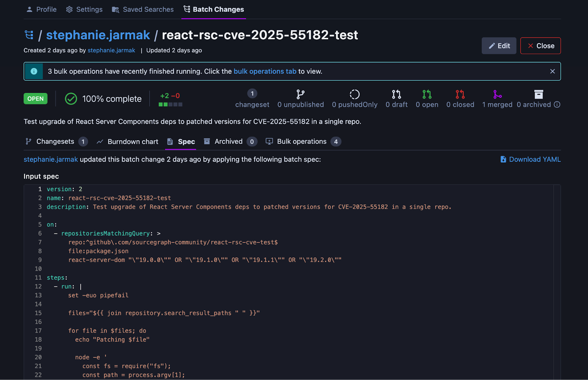Click the 'echo "Patching $file"' line
The width and height of the screenshot is (588, 380).
point(112,340)
